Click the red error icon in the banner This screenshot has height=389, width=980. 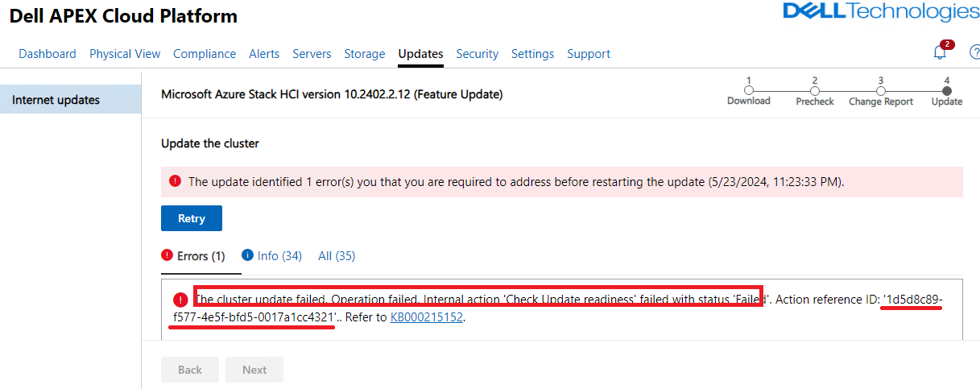click(175, 181)
